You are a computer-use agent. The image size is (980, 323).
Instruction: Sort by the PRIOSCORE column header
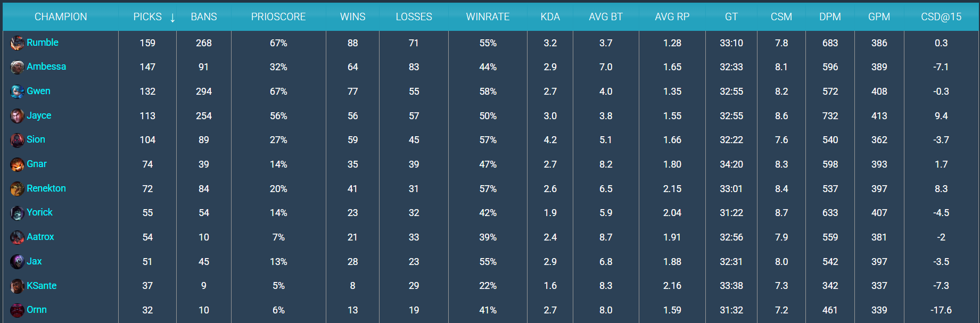[278, 17]
